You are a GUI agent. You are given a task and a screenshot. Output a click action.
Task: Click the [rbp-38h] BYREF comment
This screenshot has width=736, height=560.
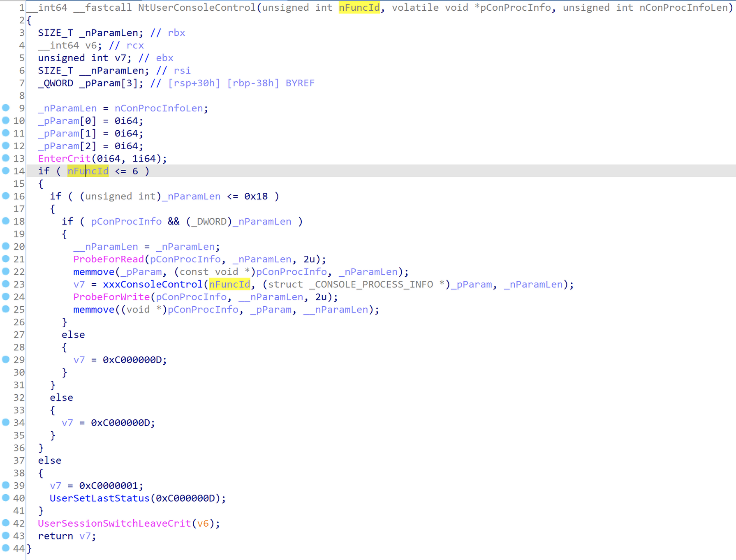(271, 83)
